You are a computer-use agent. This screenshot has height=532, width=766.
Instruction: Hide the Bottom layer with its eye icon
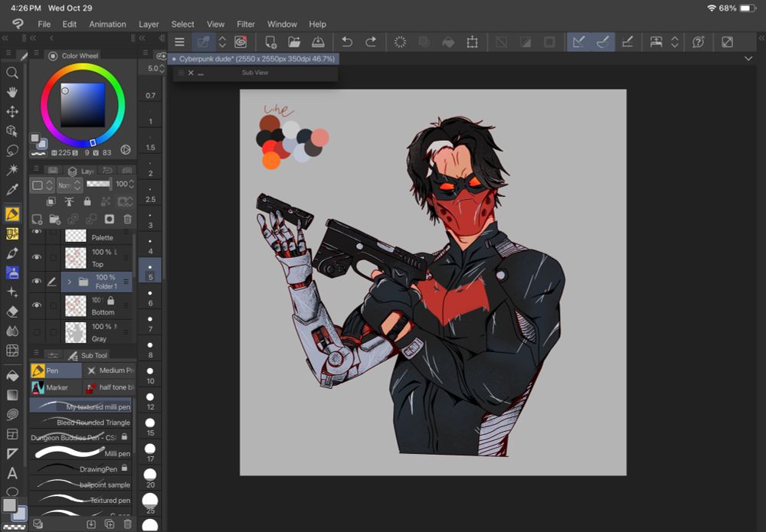pos(37,305)
